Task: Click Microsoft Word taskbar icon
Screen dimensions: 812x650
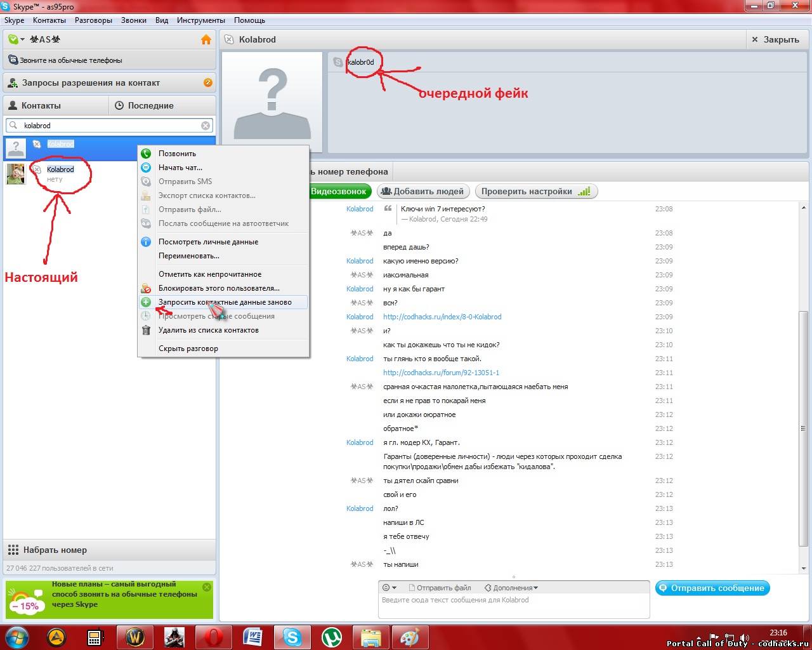Action: [252, 637]
